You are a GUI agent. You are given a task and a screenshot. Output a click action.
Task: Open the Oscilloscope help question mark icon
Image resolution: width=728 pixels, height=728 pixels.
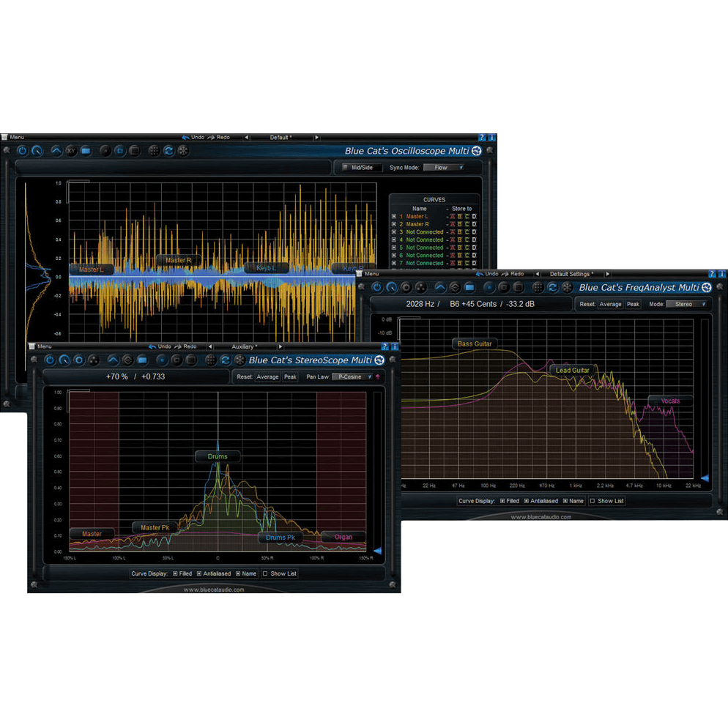pyautogui.click(x=482, y=138)
